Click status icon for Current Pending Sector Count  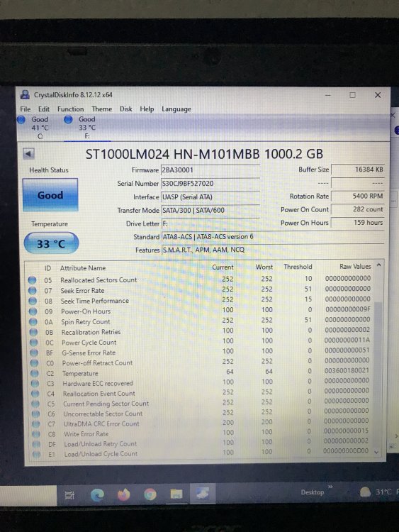35,404
